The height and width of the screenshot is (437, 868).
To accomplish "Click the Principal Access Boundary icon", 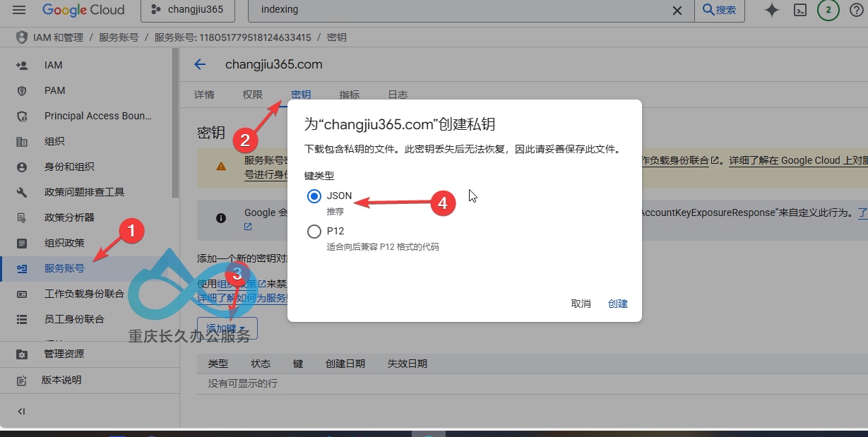I will [x=22, y=116].
